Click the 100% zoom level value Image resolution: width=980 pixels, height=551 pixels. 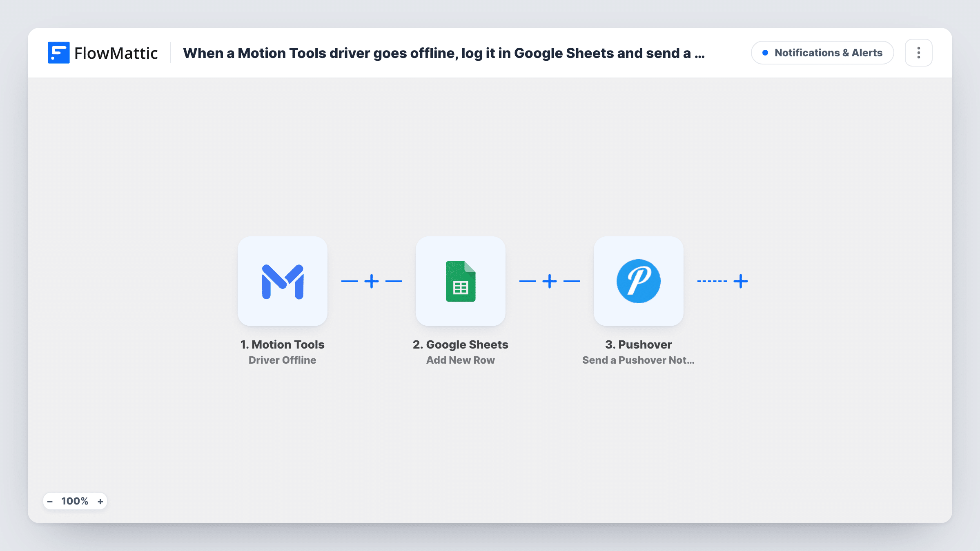(x=75, y=501)
